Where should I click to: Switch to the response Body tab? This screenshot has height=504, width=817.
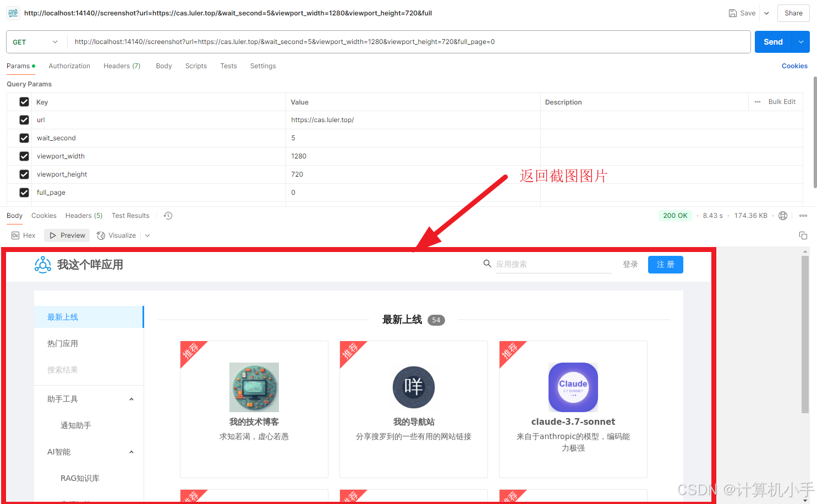click(14, 216)
